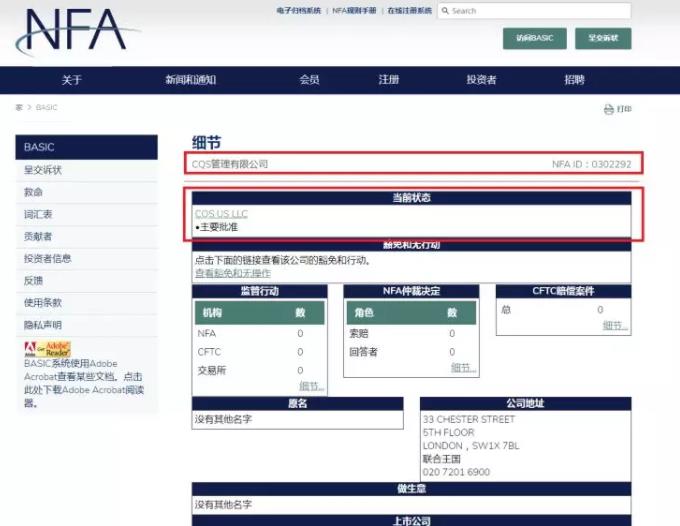680x526 pixels.
Task: Open 细节 link under NFA仲裁决定
Action: click(x=463, y=368)
